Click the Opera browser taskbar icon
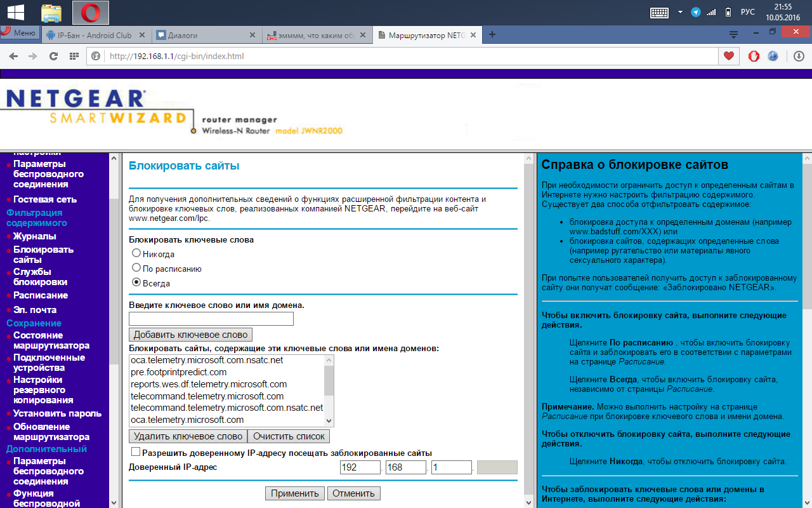 pyautogui.click(x=91, y=12)
